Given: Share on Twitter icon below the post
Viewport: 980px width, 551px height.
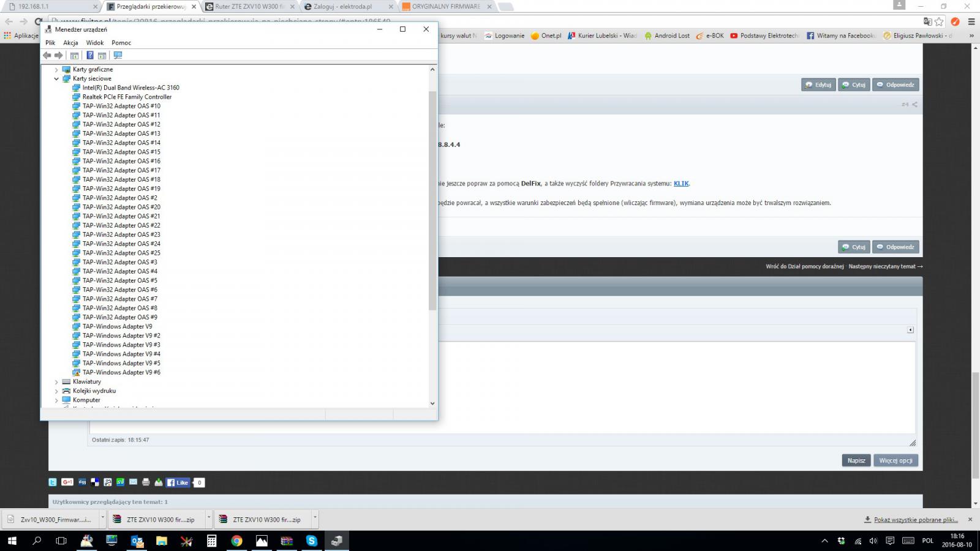Looking at the screenshot, I should 53,482.
